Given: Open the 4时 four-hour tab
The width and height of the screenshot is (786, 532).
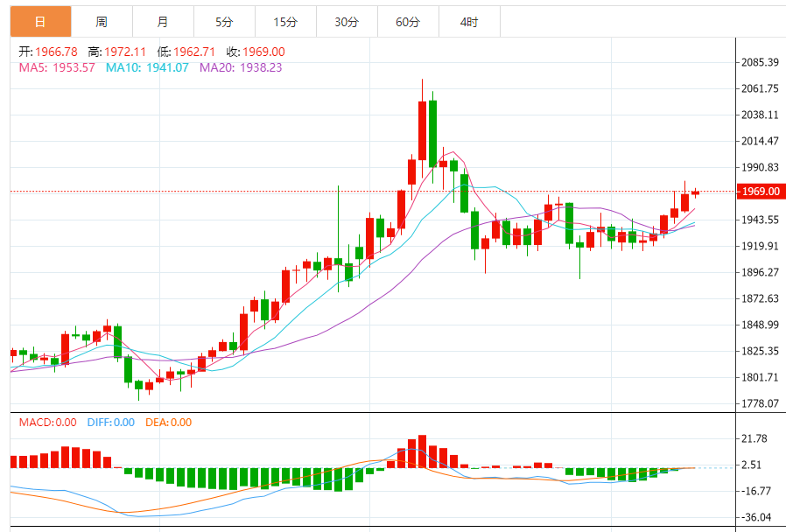Looking at the screenshot, I should tap(468, 22).
